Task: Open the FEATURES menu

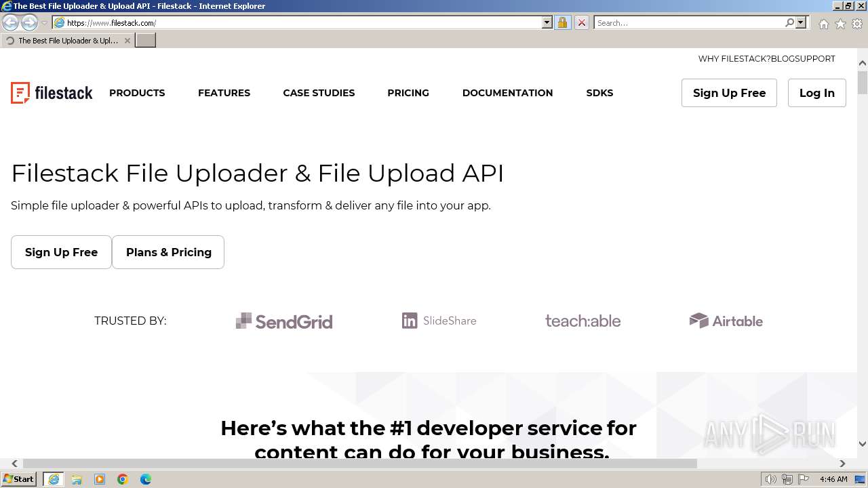Action: 224,93
